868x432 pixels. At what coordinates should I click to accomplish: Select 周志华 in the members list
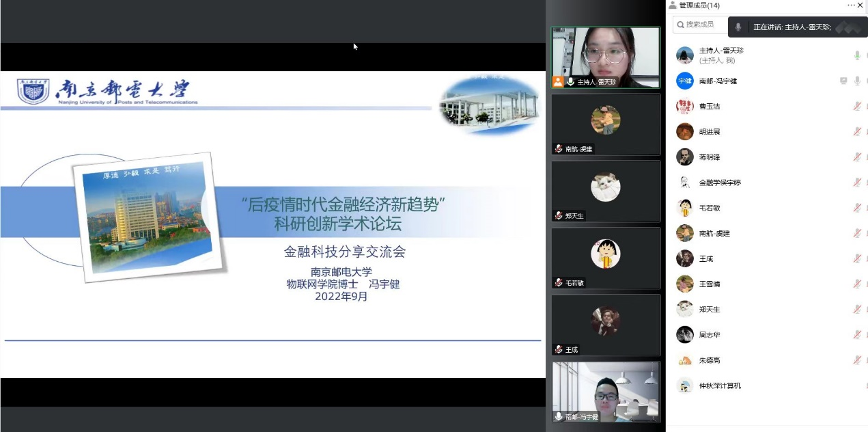(709, 335)
